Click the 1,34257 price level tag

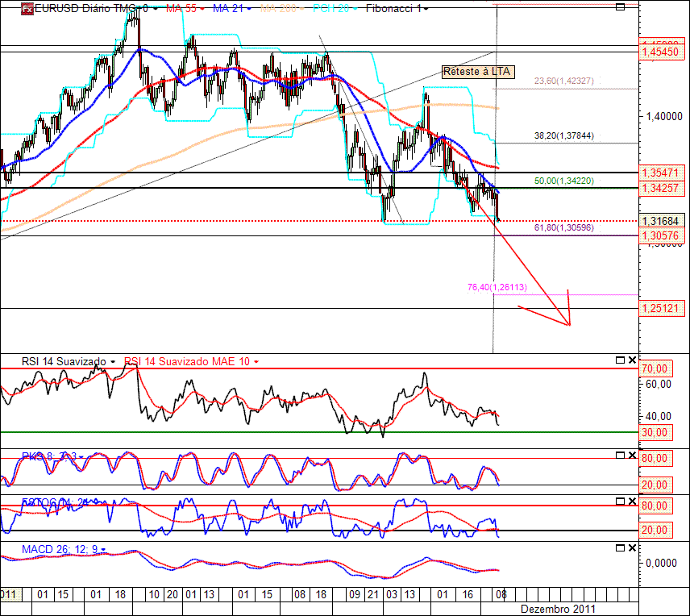pos(662,188)
